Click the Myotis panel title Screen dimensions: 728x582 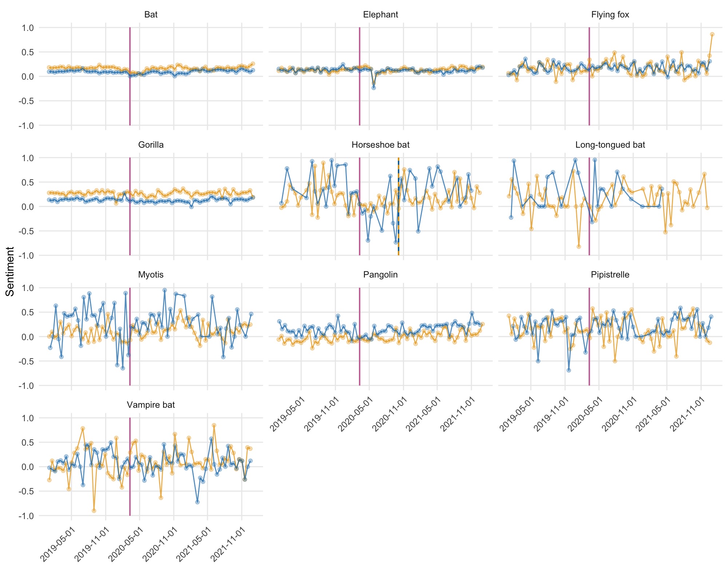pyautogui.click(x=151, y=275)
